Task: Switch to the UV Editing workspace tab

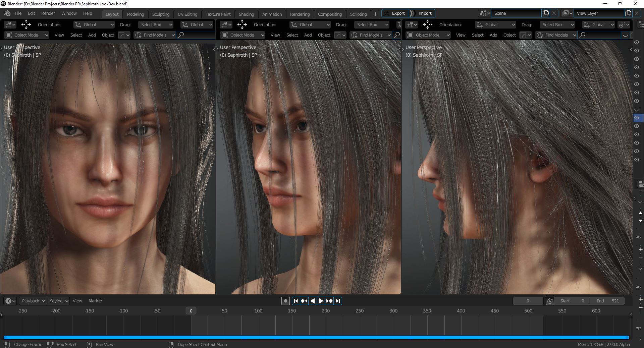Action: click(x=187, y=14)
